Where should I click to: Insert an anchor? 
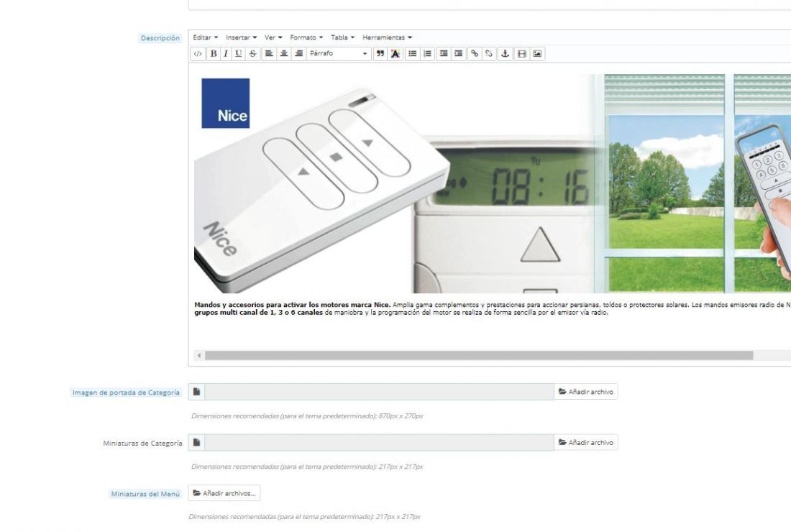pyautogui.click(x=505, y=53)
